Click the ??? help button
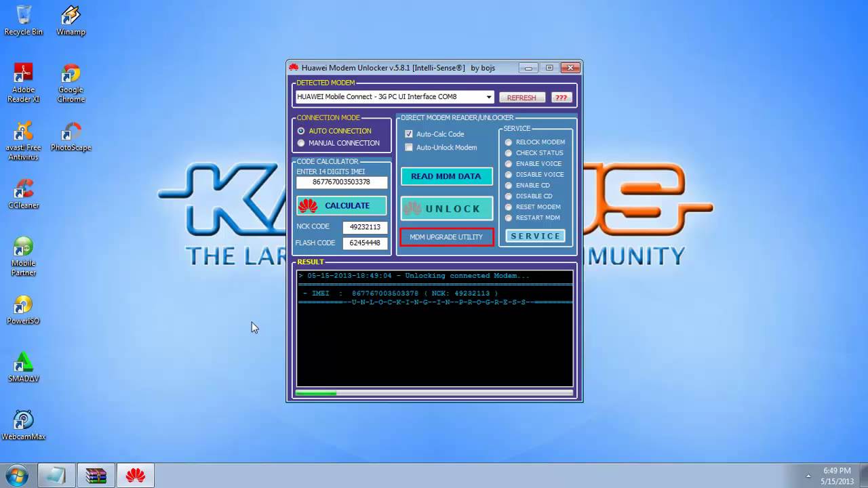Image resolution: width=868 pixels, height=488 pixels. tap(561, 98)
